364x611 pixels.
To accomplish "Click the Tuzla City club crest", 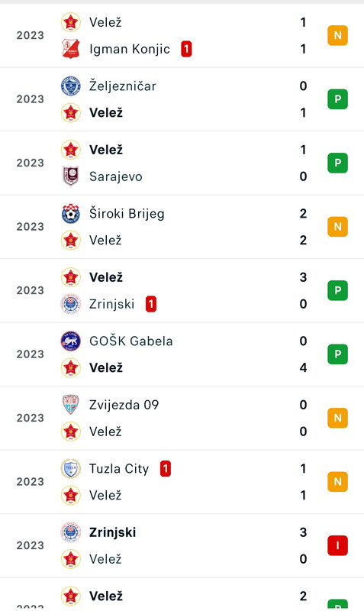I will tap(71, 468).
